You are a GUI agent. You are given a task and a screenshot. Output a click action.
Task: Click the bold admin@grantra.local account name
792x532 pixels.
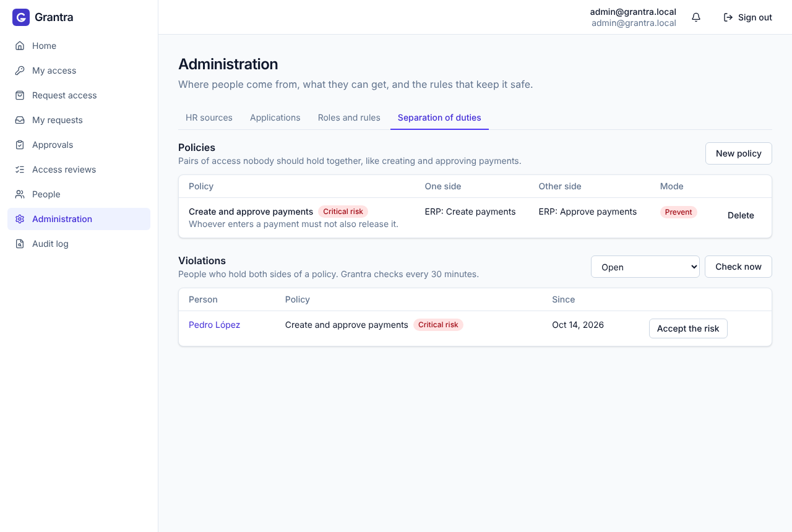coord(633,12)
